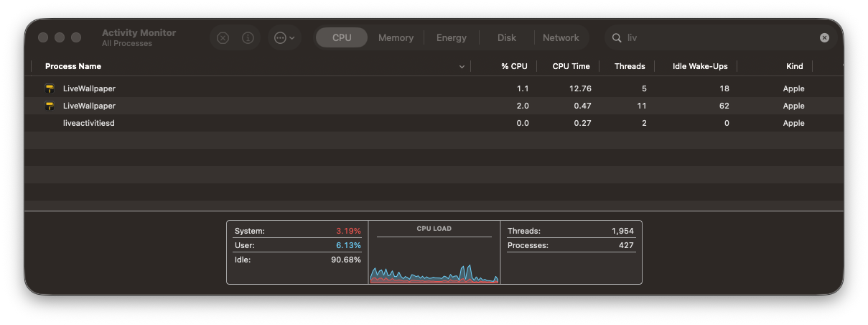
Task: Sort by the Idle Wake-Ups column
Action: (x=700, y=66)
